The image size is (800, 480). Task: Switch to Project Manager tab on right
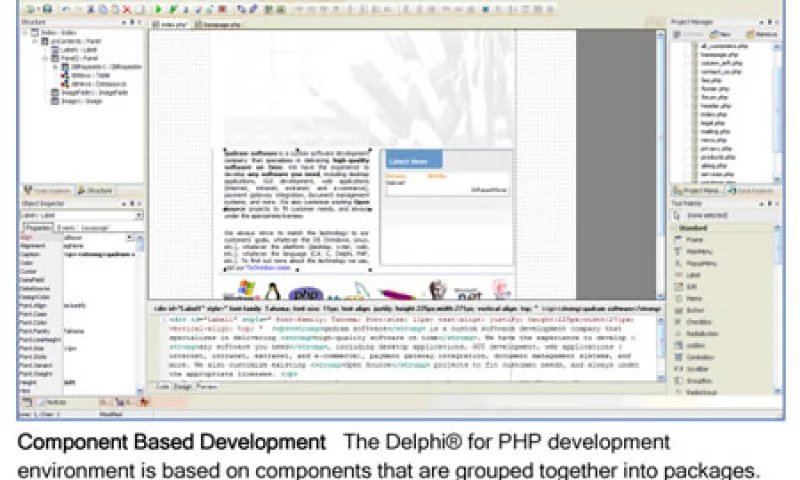[x=696, y=190]
